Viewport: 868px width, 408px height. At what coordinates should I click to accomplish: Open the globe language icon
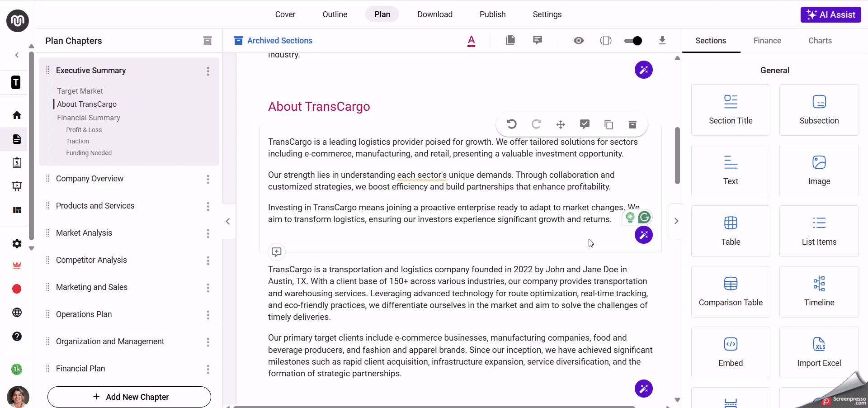(17, 313)
